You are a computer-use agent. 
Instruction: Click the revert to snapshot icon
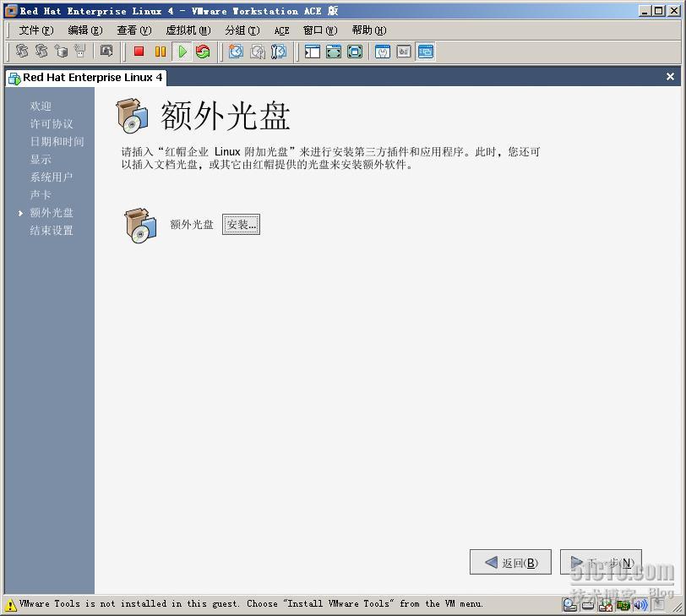tap(257, 52)
